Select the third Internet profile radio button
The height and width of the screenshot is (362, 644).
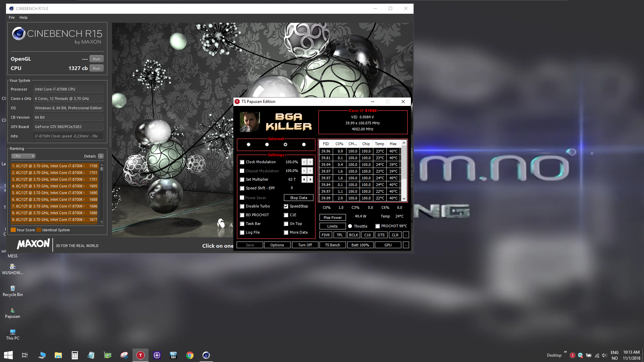(x=285, y=144)
